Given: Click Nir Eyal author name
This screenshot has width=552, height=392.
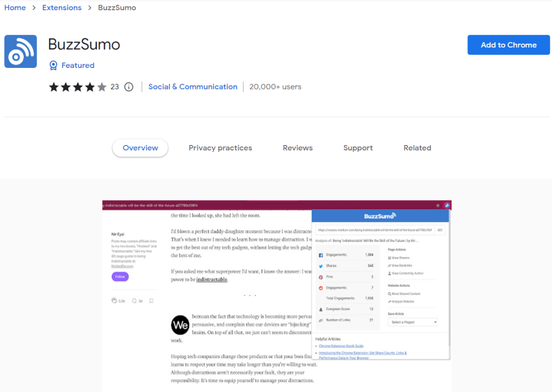Looking at the screenshot, I should pos(118,234).
